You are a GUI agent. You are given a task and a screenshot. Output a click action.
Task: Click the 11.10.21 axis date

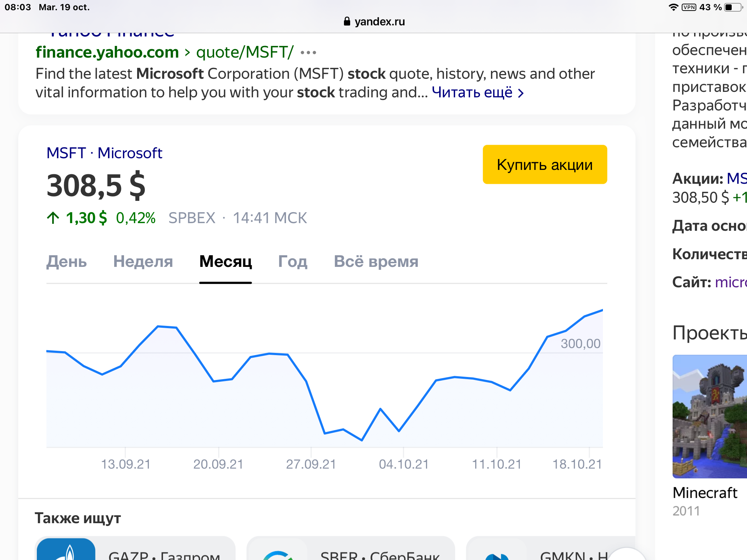(x=497, y=464)
